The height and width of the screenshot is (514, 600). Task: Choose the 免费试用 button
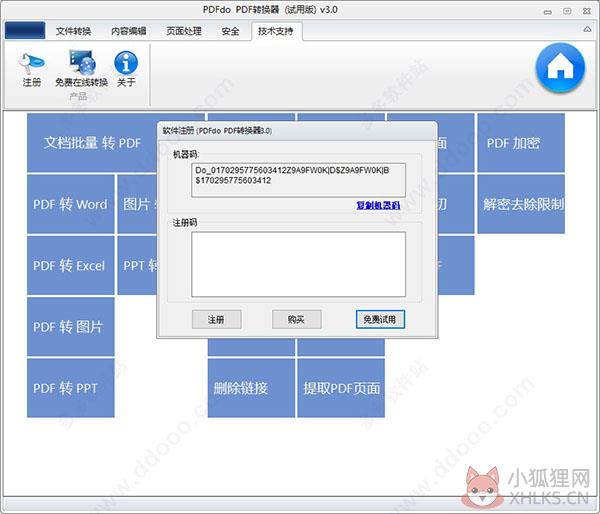pyautogui.click(x=380, y=319)
